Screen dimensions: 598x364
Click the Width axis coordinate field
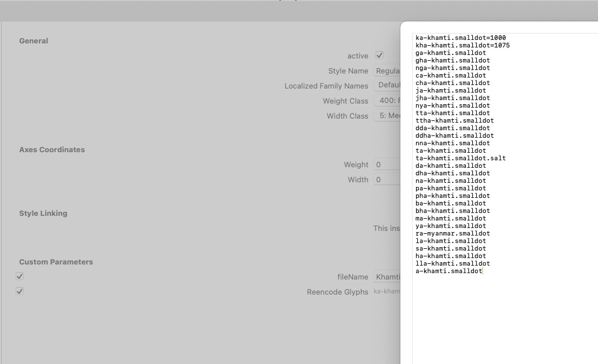coord(386,179)
